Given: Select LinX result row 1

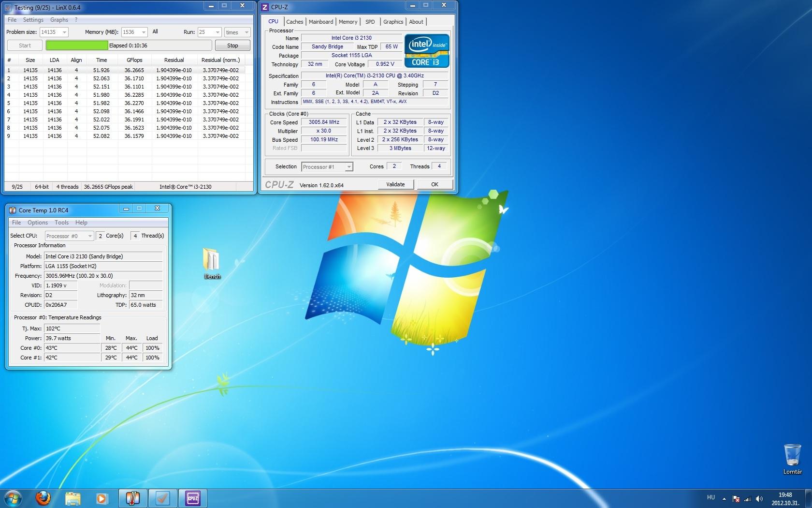Looking at the screenshot, I should (126, 70).
